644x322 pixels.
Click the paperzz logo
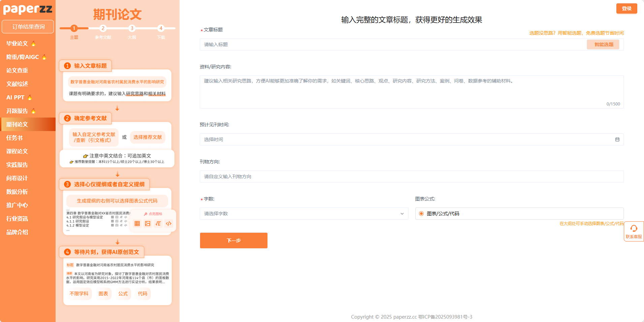[x=28, y=9]
